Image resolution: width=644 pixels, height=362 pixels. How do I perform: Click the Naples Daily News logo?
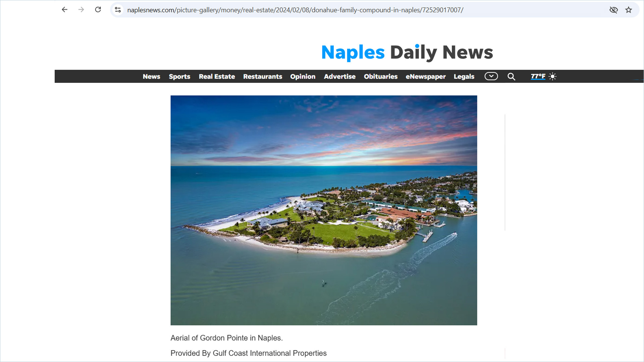point(407,52)
